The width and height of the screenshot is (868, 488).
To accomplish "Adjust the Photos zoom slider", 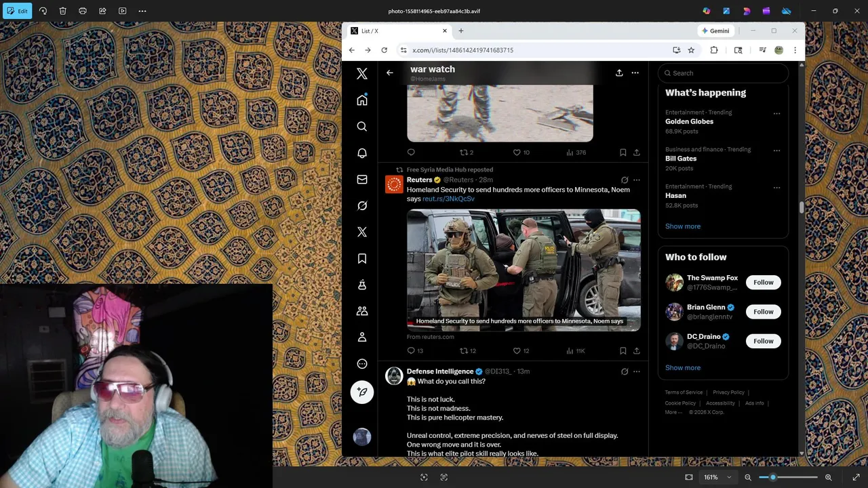I will 788,477.
